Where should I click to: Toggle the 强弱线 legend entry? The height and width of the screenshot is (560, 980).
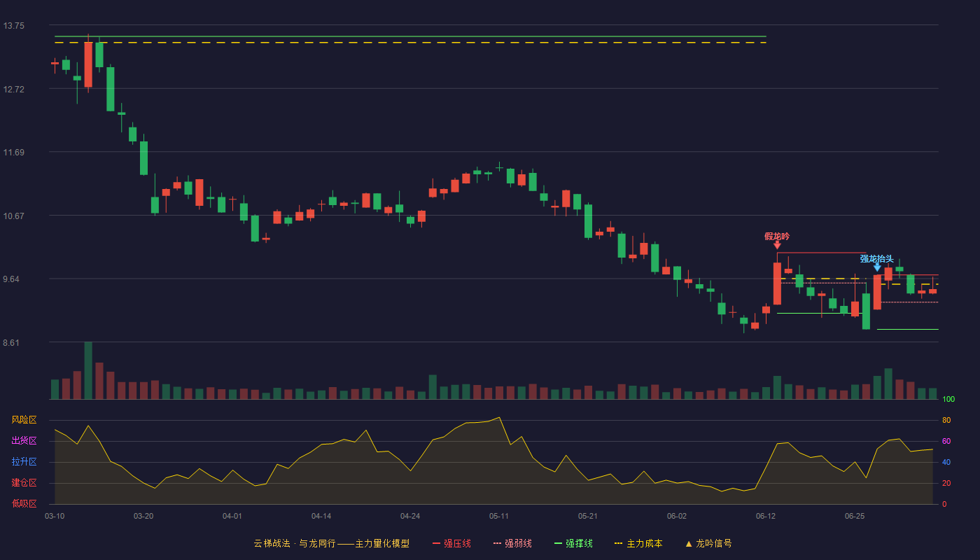512,543
